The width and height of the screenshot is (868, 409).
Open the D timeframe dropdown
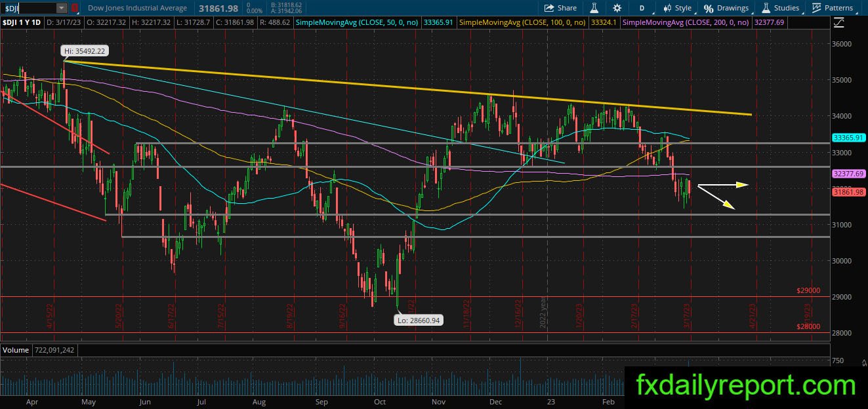pyautogui.click(x=642, y=8)
